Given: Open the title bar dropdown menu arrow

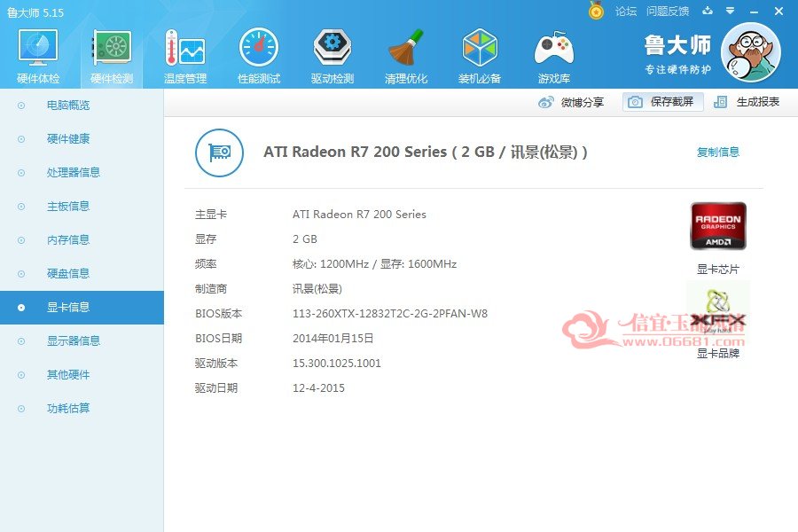Looking at the screenshot, I should pyautogui.click(x=731, y=11).
